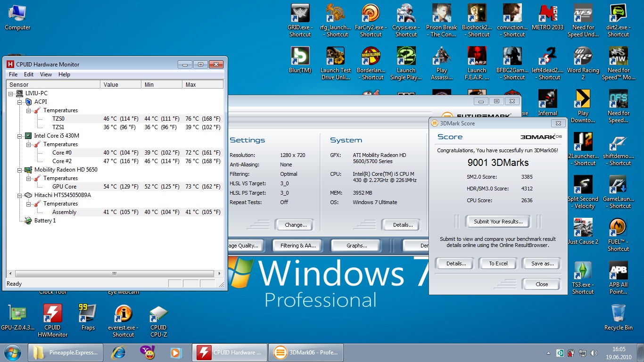This screenshot has height=362, width=644.
Task: Open the FarCry2.exe desktop shortcut
Action: tap(371, 21)
